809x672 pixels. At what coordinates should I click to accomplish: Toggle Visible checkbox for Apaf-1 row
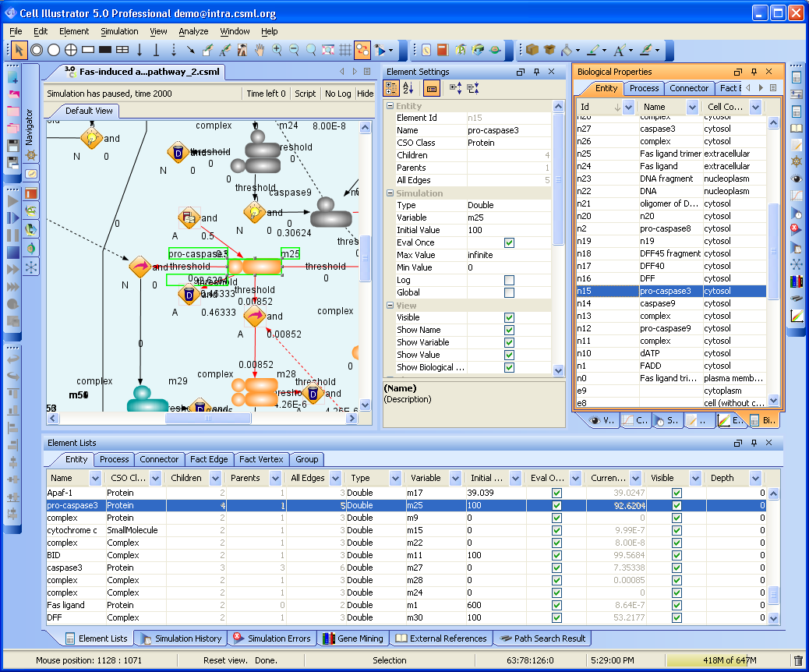point(677,493)
